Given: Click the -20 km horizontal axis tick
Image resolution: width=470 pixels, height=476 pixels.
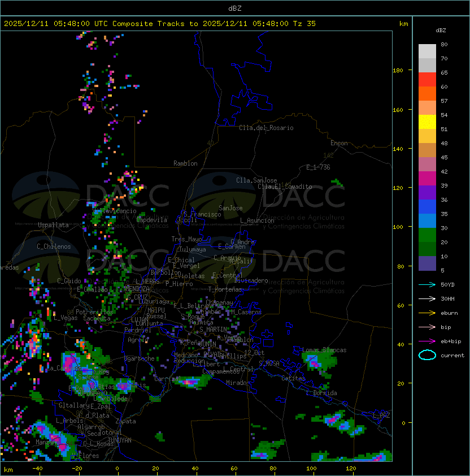Looking at the screenshot, I should pyautogui.click(x=77, y=469).
